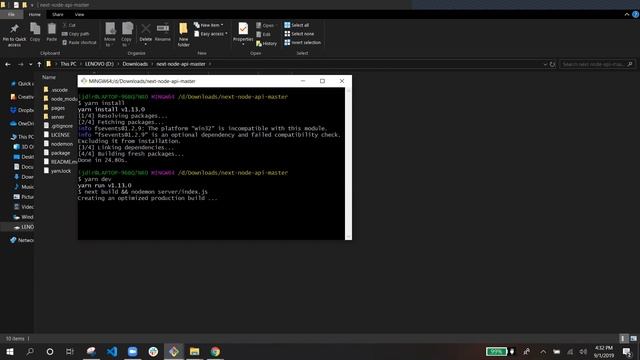640x360 pixels.
Task: Click LENOVO (D:) in the address bar
Action: click(99, 64)
